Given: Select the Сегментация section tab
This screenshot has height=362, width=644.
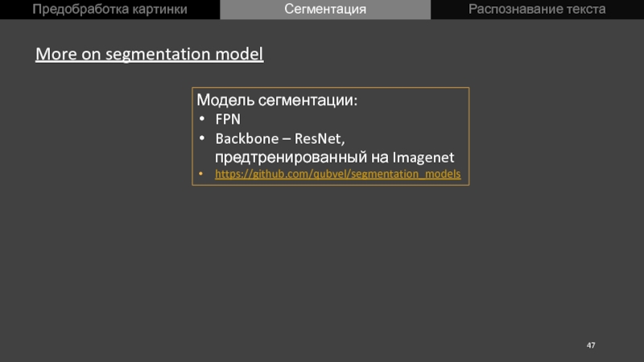Looking at the screenshot, I should tap(325, 10).
